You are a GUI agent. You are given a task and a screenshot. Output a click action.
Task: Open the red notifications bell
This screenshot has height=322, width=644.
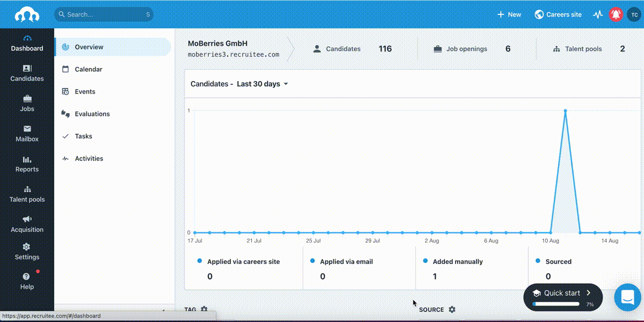pyautogui.click(x=616, y=14)
